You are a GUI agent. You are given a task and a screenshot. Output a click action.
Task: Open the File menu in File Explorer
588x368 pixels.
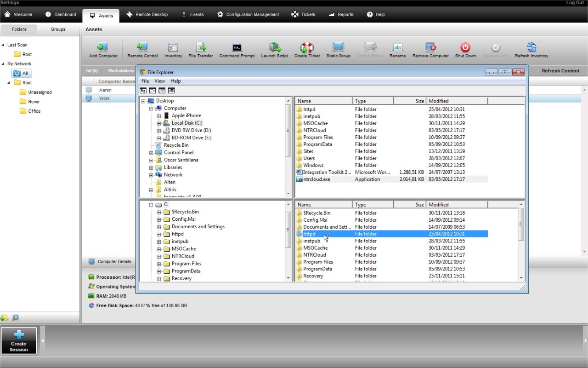pos(145,81)
